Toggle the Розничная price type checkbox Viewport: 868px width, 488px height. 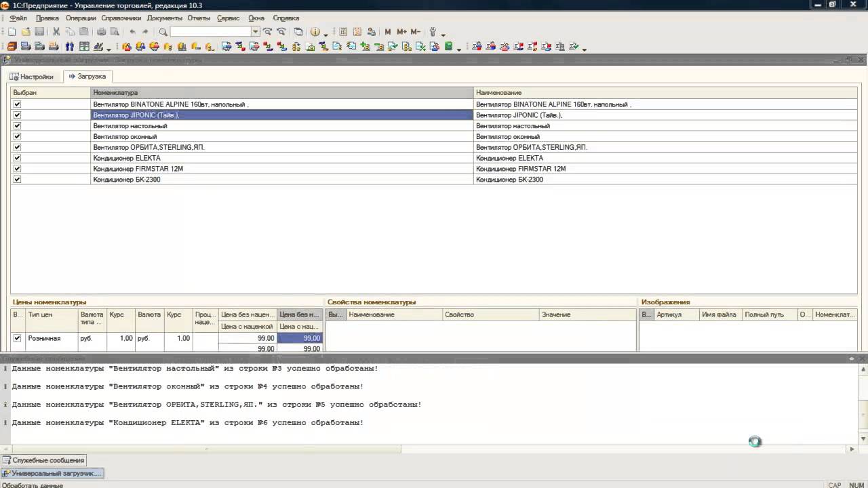point(18,338)
